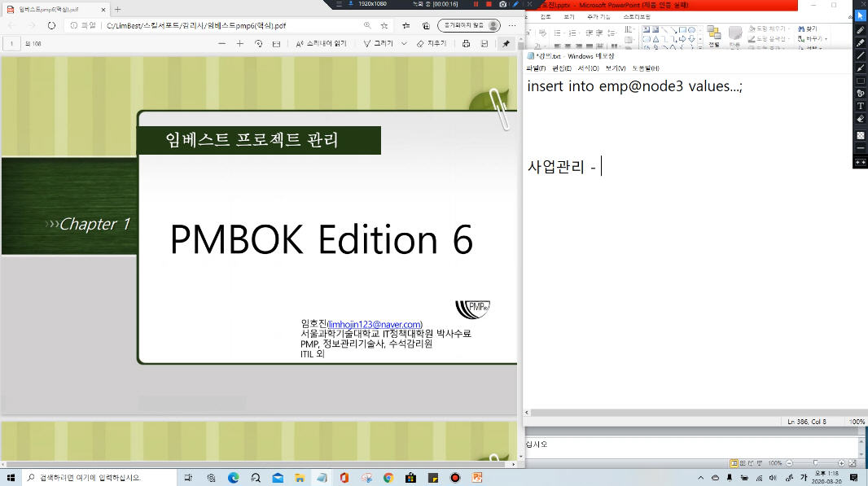Screen dimensions: 868x486
Task: Stop the screen recording
Action: click(489, 4)
